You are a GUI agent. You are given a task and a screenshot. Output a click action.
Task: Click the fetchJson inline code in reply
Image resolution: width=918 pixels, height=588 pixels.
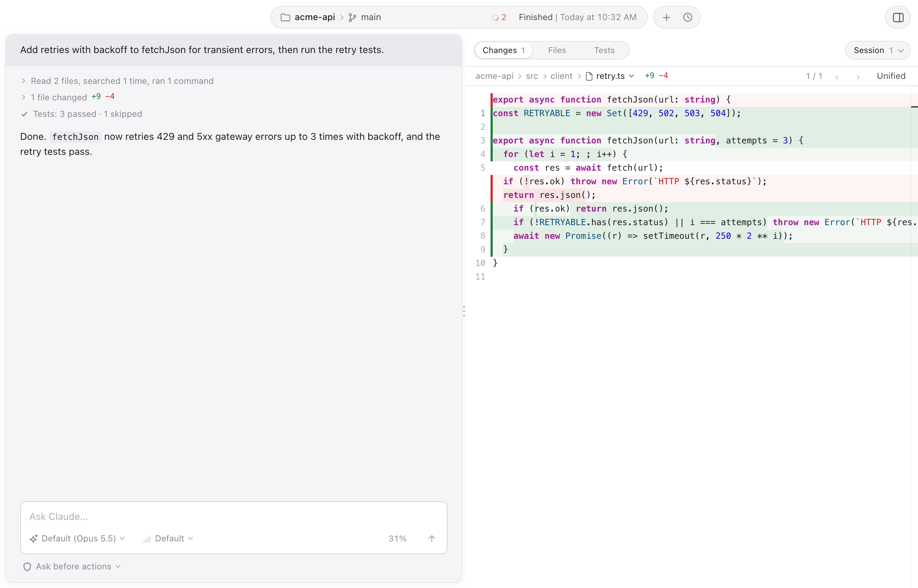(x=75, y=137)
